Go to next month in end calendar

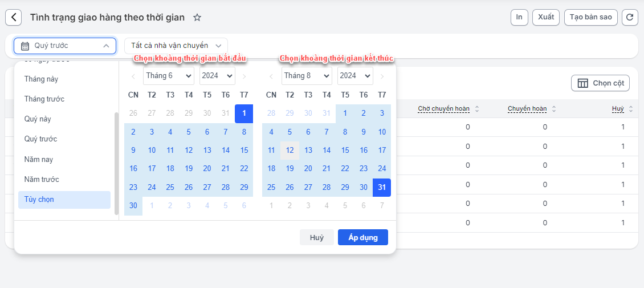[x=382, y=76]
